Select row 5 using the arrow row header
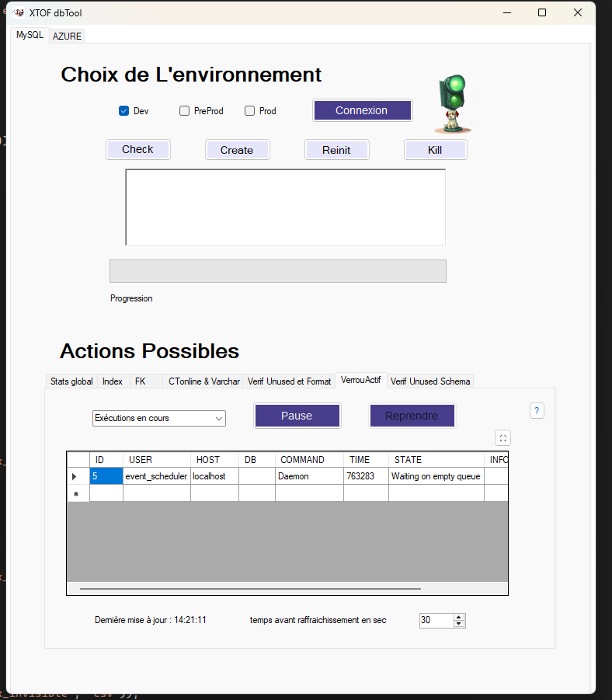Screen dimensions: 612x700 coord(78,476)
